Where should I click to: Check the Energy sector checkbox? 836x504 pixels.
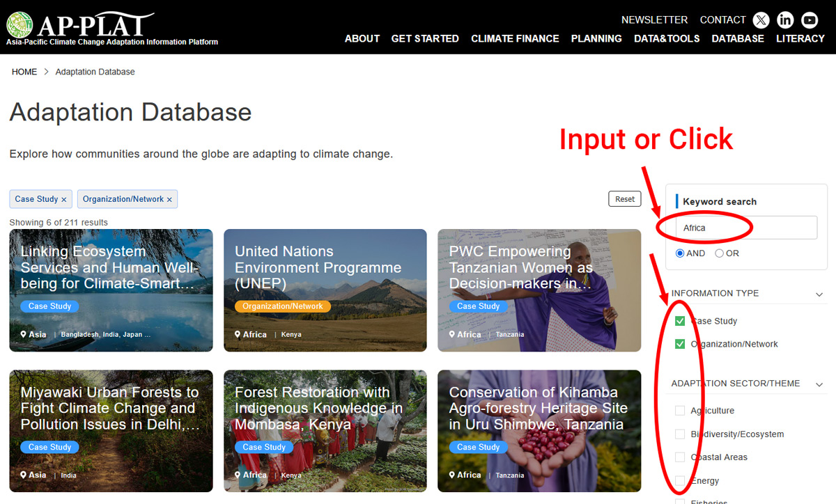(680, 481)
